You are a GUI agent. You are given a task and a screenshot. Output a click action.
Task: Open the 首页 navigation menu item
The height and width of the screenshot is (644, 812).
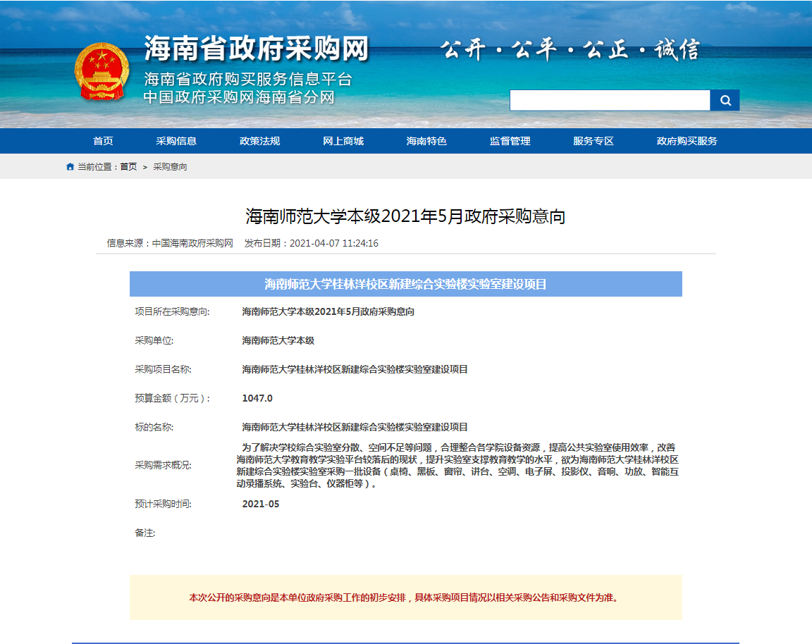tap(103, 141)
